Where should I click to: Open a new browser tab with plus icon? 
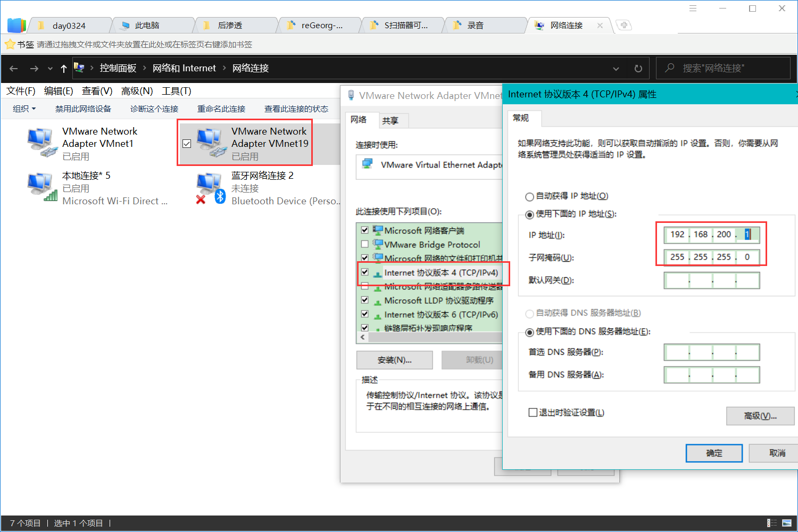[x=624, y=24]
